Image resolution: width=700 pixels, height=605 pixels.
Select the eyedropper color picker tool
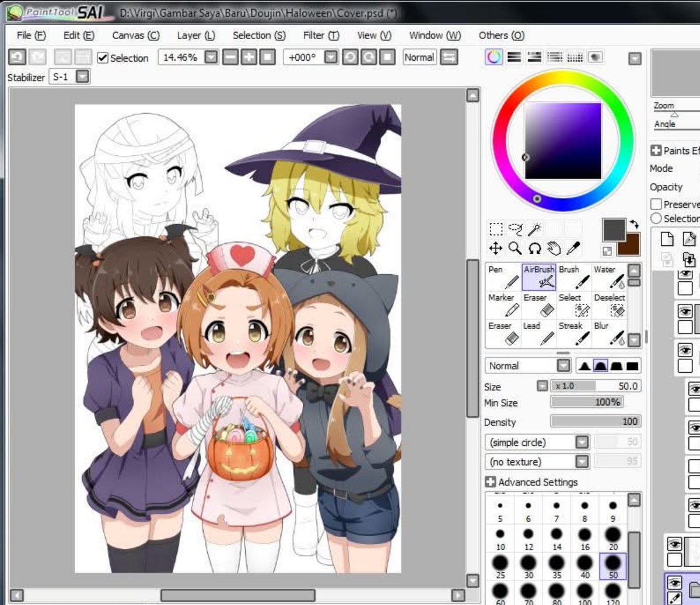click(573, 249)
